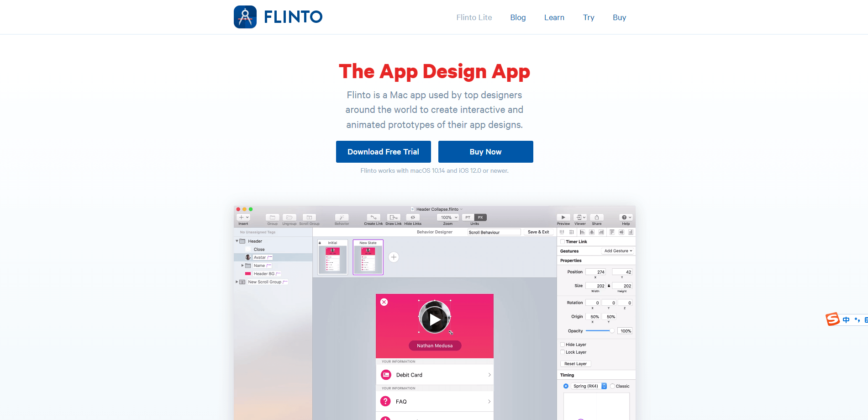This screenshot has width=868, height=420.
Task: Click the align horizontal centers icon
Action: (x=592, y=232)
